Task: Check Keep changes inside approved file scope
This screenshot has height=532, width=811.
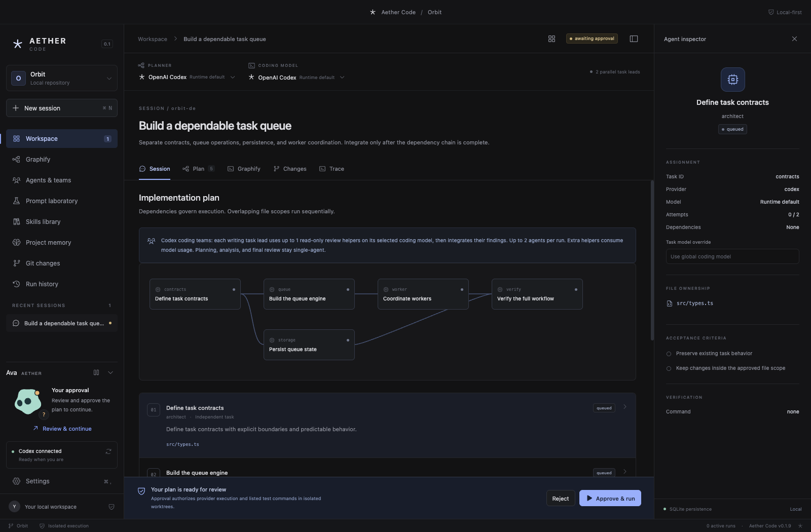Action: (x=669, y=369)
